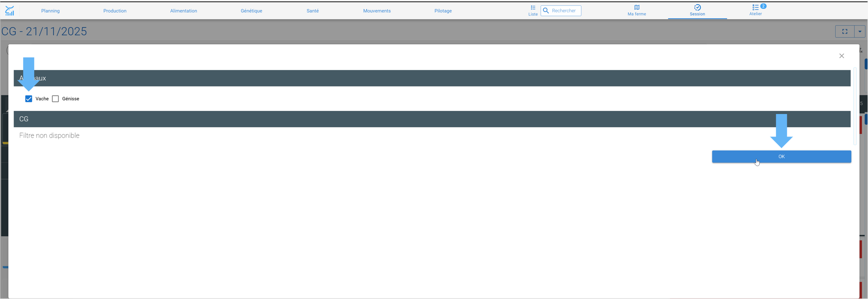The image size is (868, 299).
Task: Open the Atelier list icon
Action: pyautogui.click(x=756, y=7)
